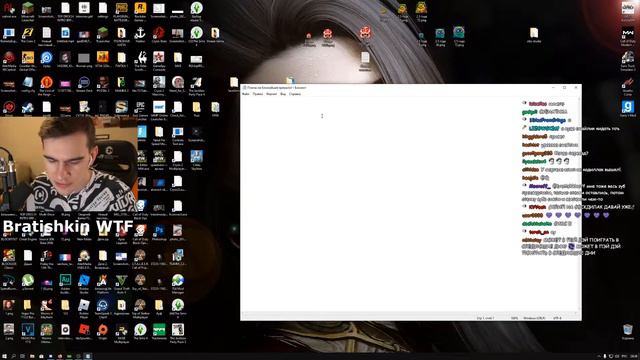Select the Roblox Studio desktop icon
The image size is (640, 360).
(x=84, y=282)
